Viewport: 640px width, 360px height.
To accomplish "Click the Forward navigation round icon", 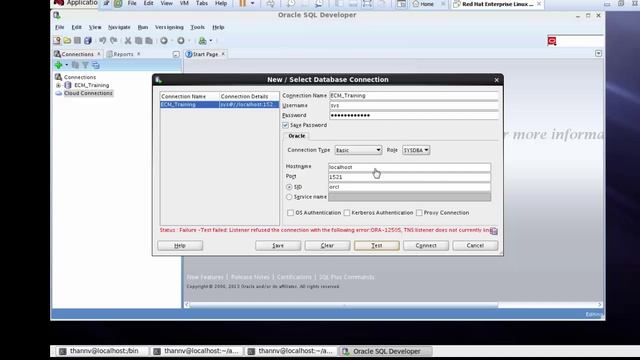I will (181, 40).
